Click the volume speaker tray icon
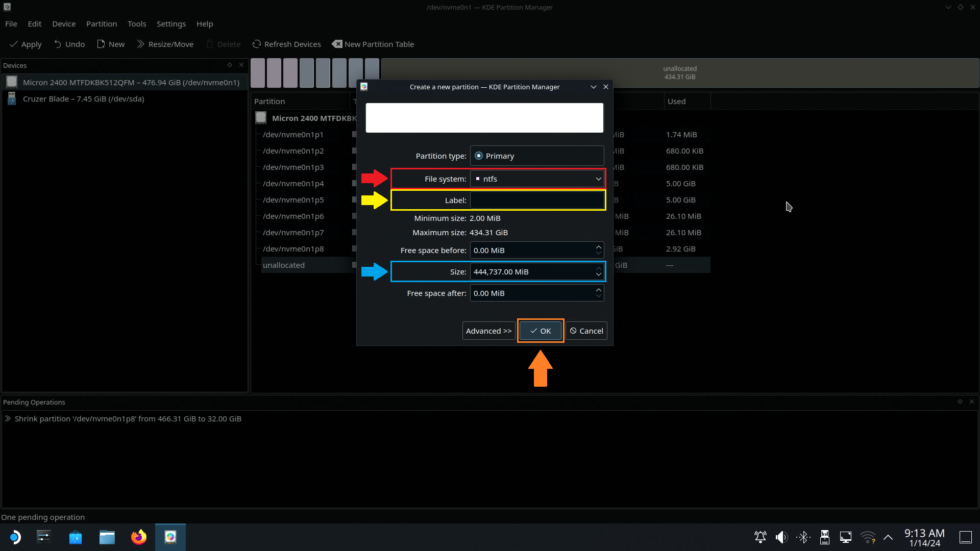 [781, 537]
